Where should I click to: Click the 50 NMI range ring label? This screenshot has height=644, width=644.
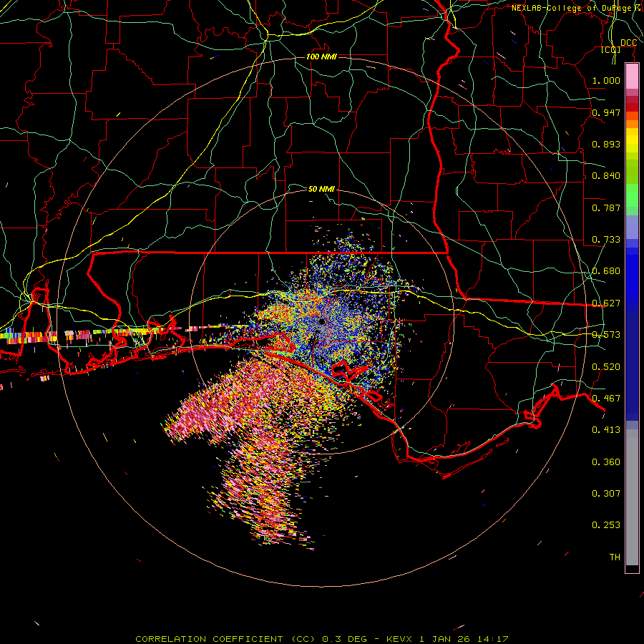321,189
